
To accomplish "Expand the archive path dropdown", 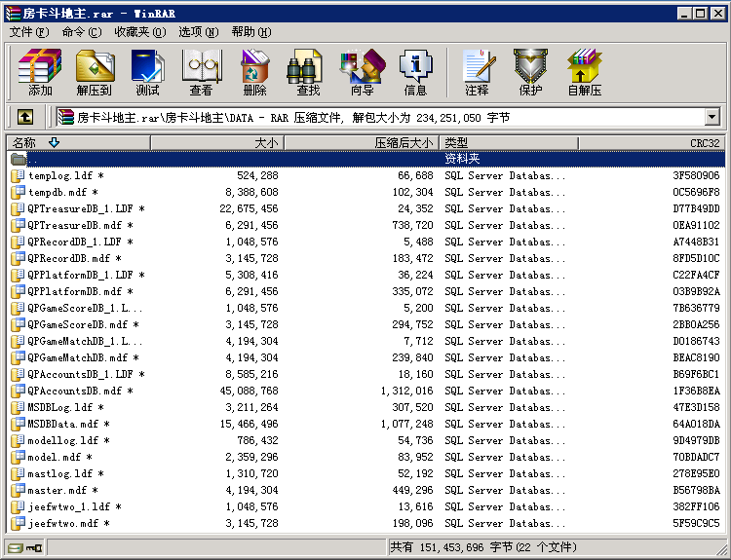I will pos(712,118).
